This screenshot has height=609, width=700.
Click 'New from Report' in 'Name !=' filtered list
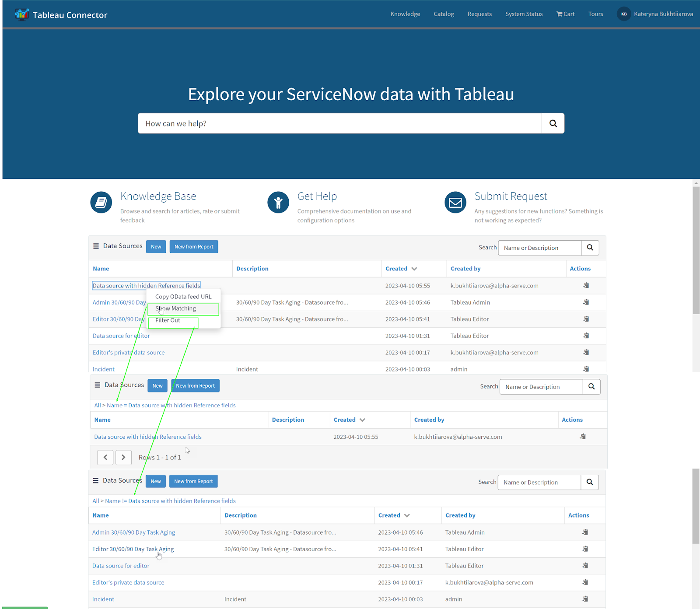pos(193,481)
